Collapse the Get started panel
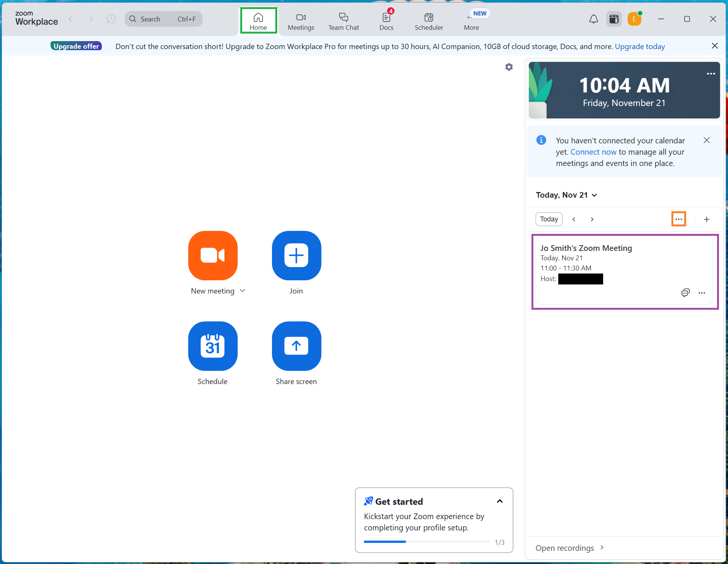The image size is (728, 564). pos(500,501)
